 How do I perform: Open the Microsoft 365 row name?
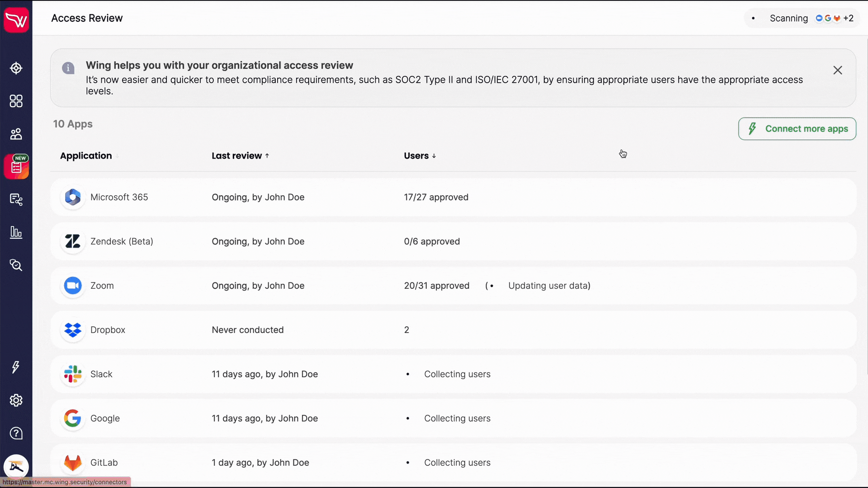pyautogui.click(x=119, y=197)
